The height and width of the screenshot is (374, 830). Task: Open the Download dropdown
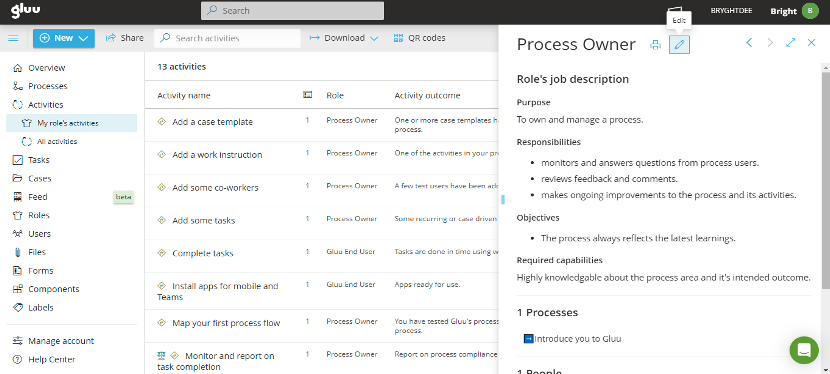344,38
